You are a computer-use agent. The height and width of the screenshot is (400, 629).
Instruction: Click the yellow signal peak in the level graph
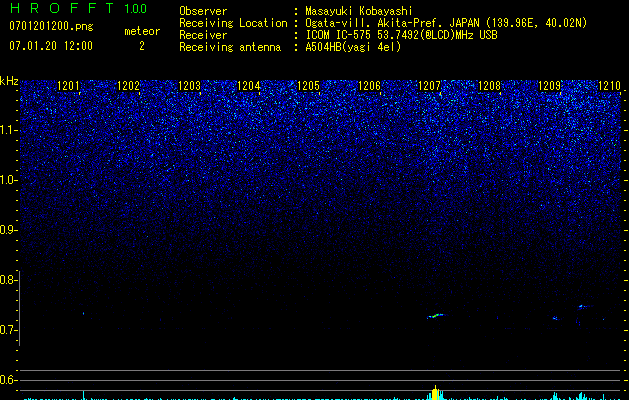tap(436, 393)
